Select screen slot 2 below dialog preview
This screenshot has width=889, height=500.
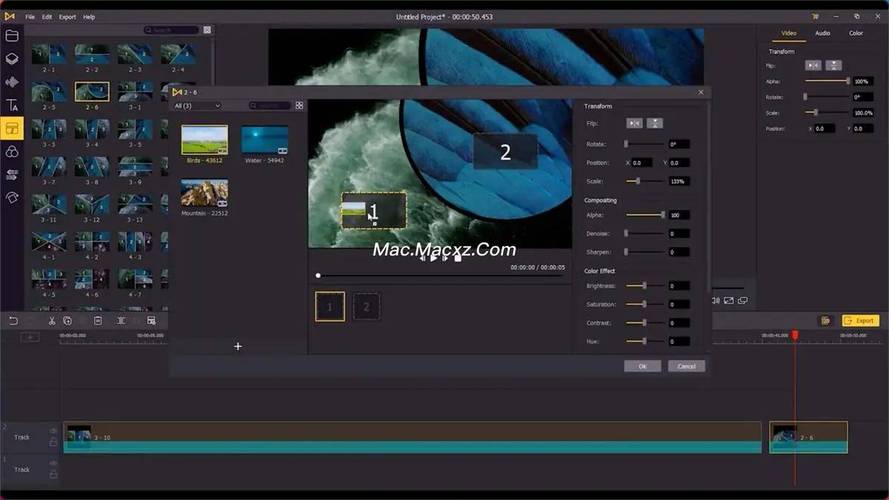(x=366, y=307)
